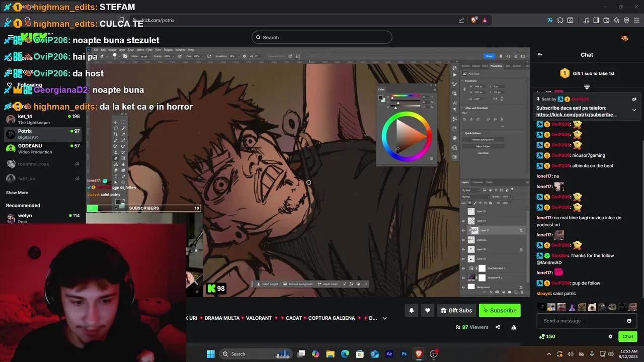Click the blue Share button in Photoshop

pos(489,56)
